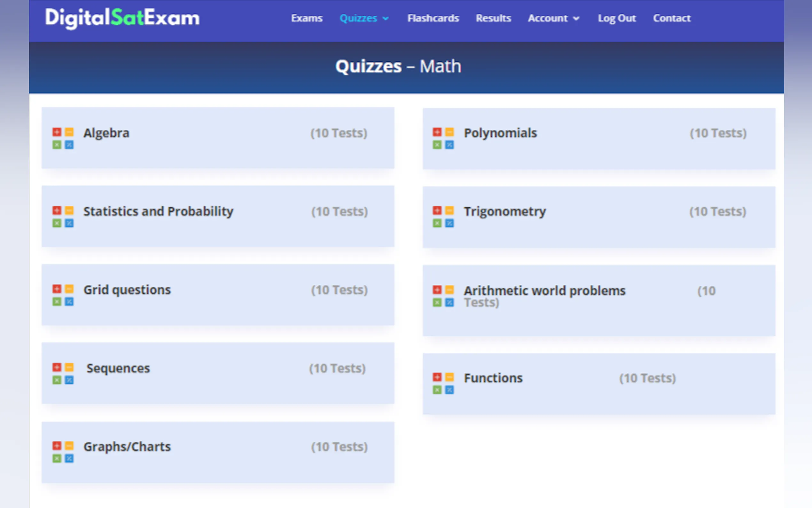
Task: Click the icon beside Arithmetic world problems
Action: tap(443, 296)
